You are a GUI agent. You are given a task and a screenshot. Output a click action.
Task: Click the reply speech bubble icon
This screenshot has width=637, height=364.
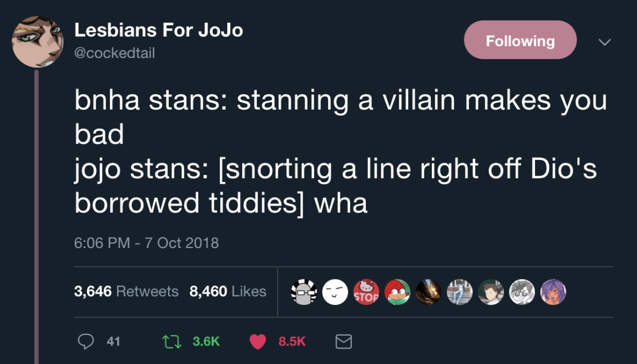click(86, 342)
